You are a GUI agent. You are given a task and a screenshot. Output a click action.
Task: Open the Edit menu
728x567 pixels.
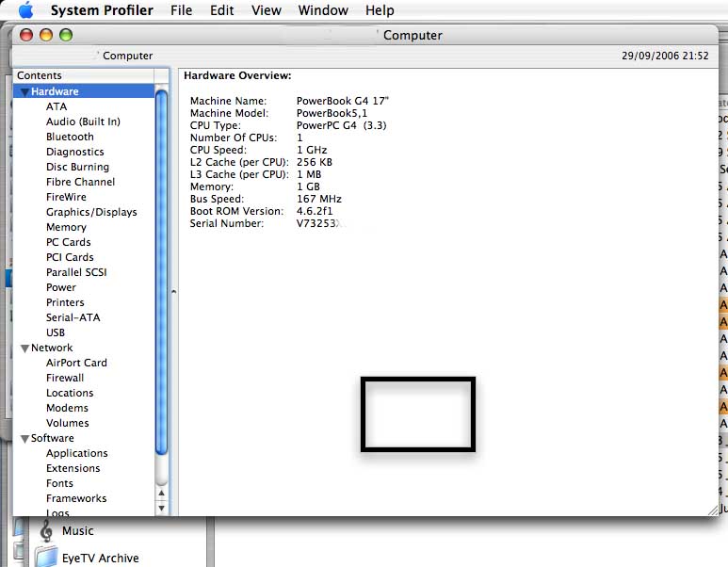point(221,10)
